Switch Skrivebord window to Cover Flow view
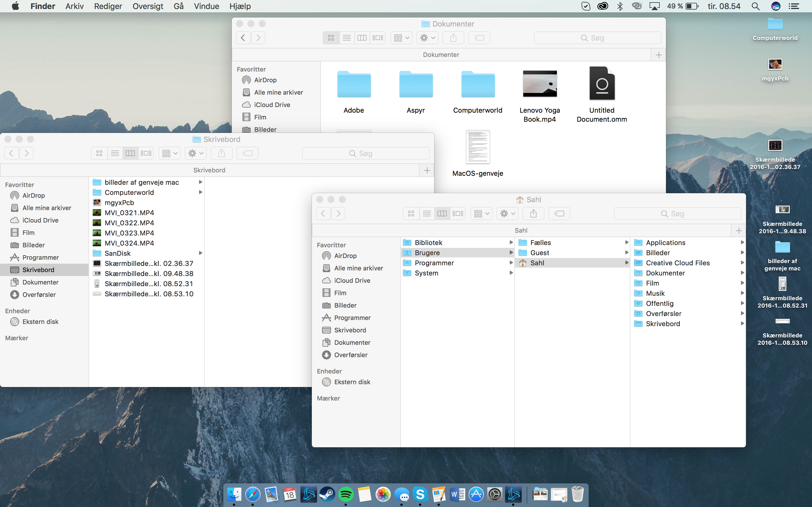 146,153
